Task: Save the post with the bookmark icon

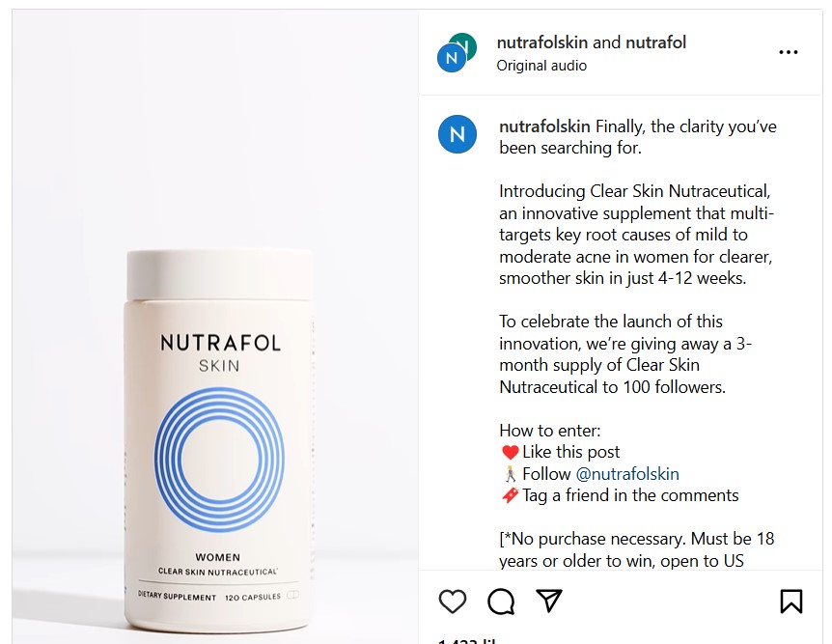Action: 791,602
